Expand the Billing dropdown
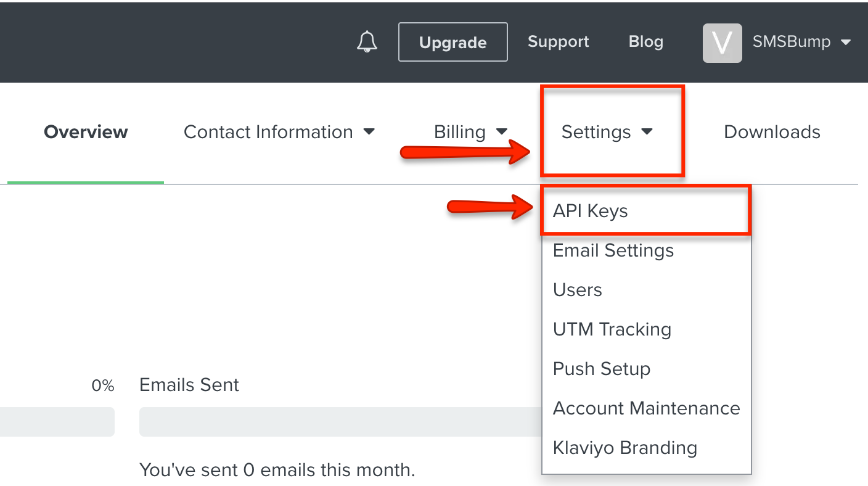 pos(471,132)
